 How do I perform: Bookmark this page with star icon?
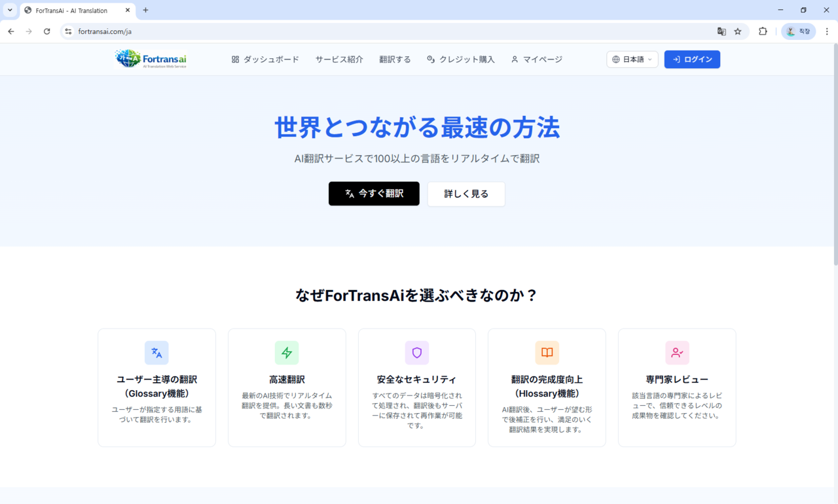coord(738,31)
